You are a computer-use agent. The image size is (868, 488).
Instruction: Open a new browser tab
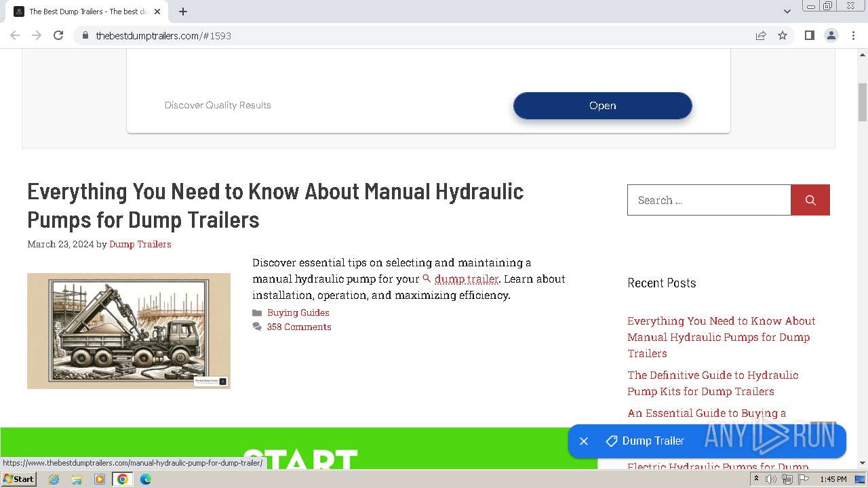click(183, 12)
